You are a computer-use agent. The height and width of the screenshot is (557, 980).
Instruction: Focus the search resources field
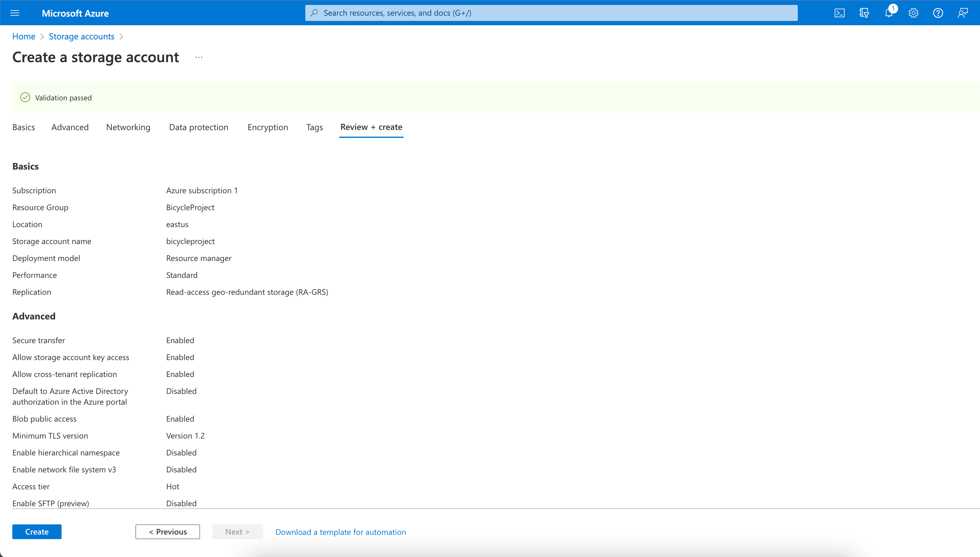click(x=551, y=13)
